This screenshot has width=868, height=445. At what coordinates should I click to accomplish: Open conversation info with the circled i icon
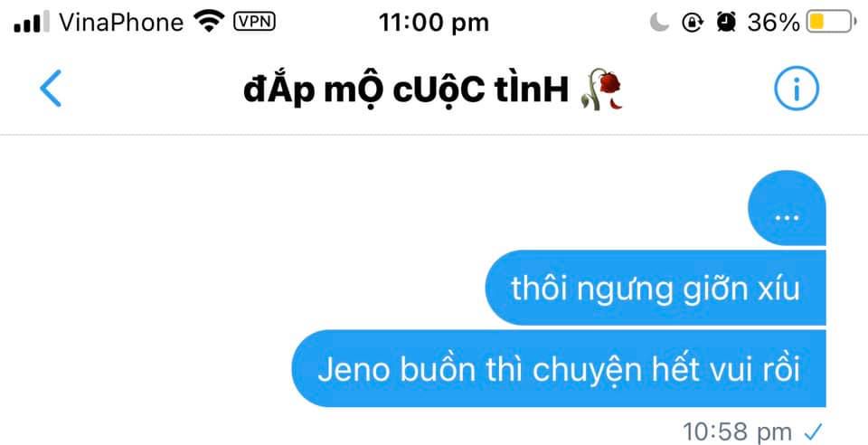click(x=796, y=89)
